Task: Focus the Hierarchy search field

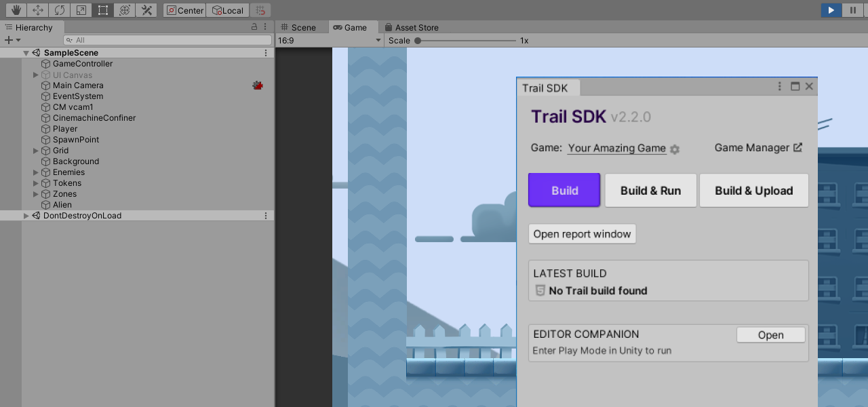Action: pyautogui.click(x=167, y=40)
